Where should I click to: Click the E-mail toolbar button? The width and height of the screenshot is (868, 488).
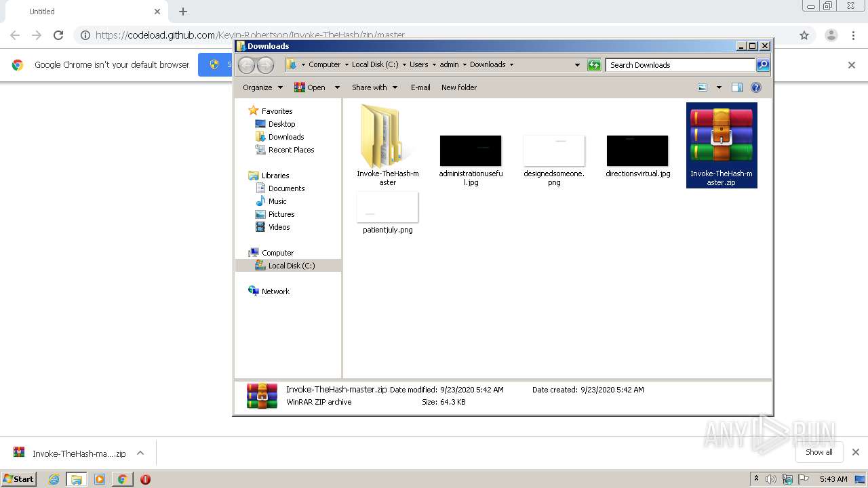tap(420, 87)
